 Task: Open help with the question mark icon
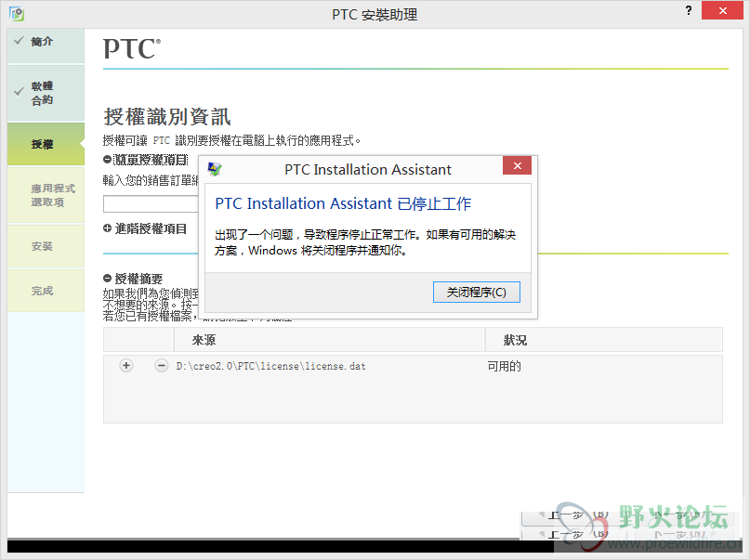pos(689,10)
